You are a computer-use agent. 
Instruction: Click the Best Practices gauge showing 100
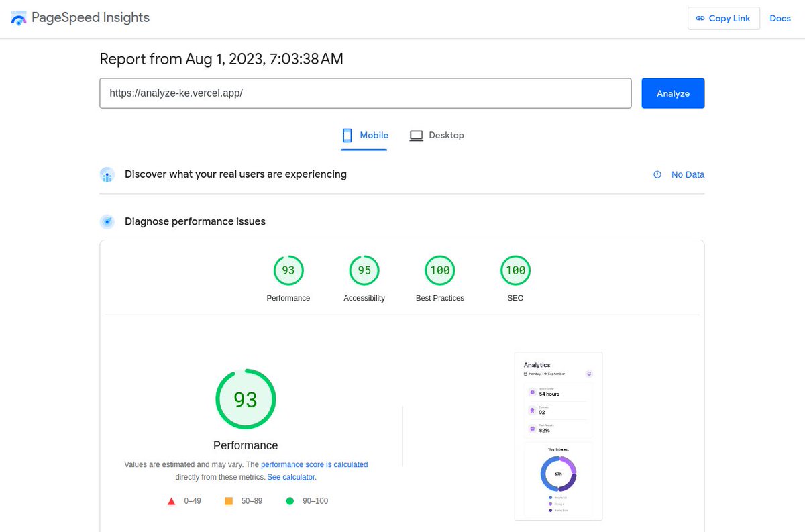[x=440, y=270]
